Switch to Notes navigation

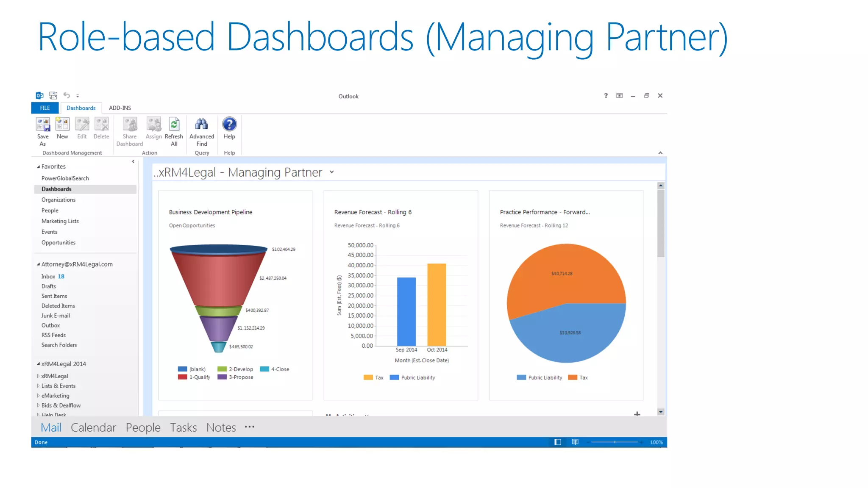click(221, 427)
